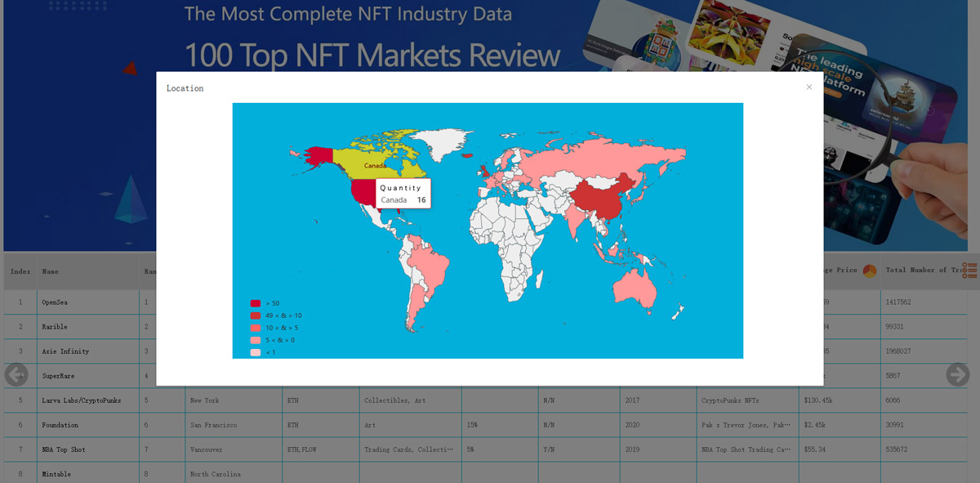Click the '2019' year cell
This screenshot has width=980, height=483.
click(x=658, y=449)
